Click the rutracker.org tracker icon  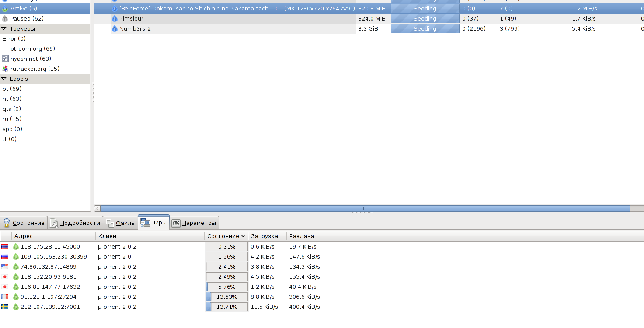click(x=5, y=69)
